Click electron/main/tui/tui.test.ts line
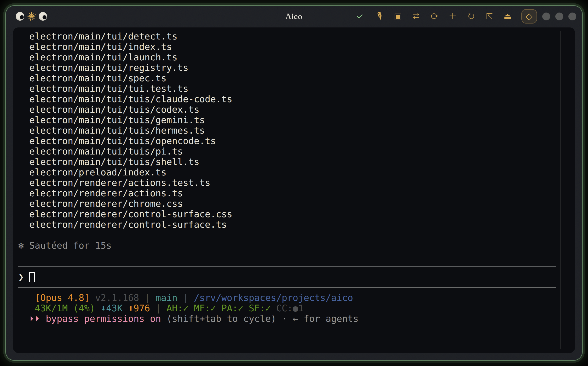The width and height of the screenshot is (588, 366). [109, 89]
